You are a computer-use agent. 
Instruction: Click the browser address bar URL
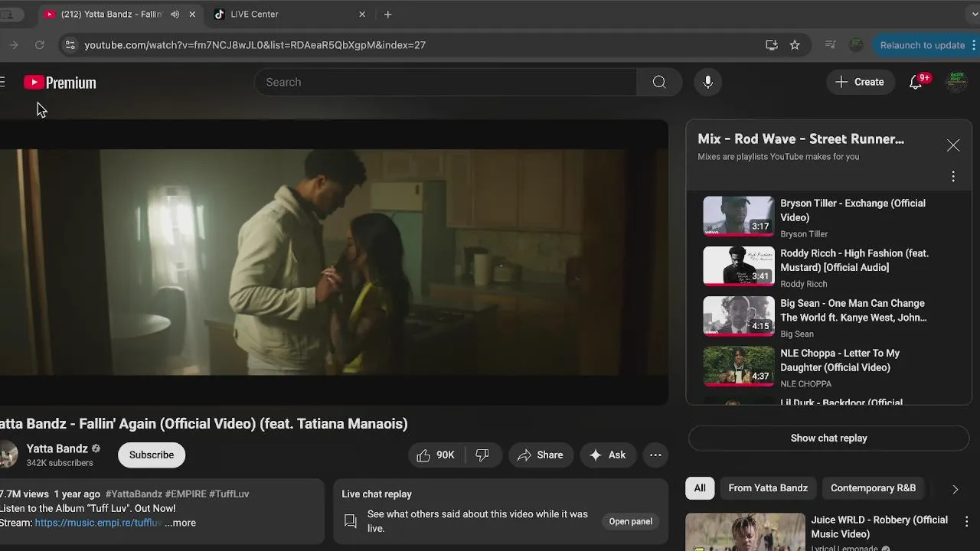(255, 45)
